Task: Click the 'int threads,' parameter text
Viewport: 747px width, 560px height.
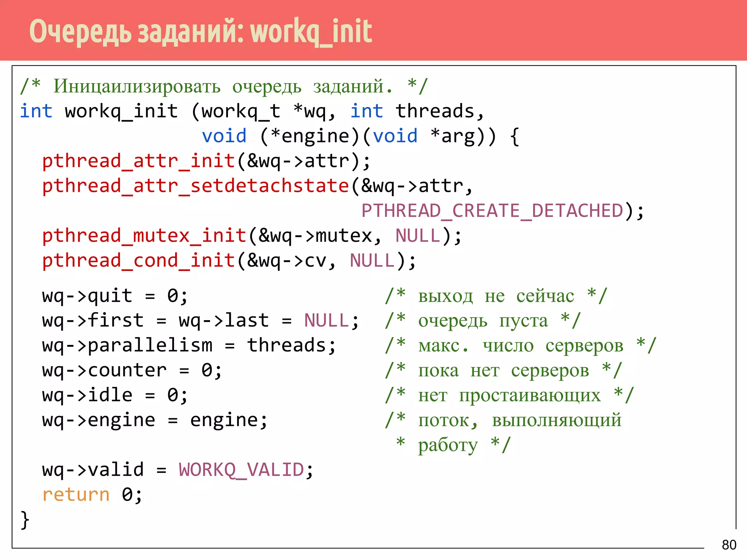Action: [x=417, y=111]
